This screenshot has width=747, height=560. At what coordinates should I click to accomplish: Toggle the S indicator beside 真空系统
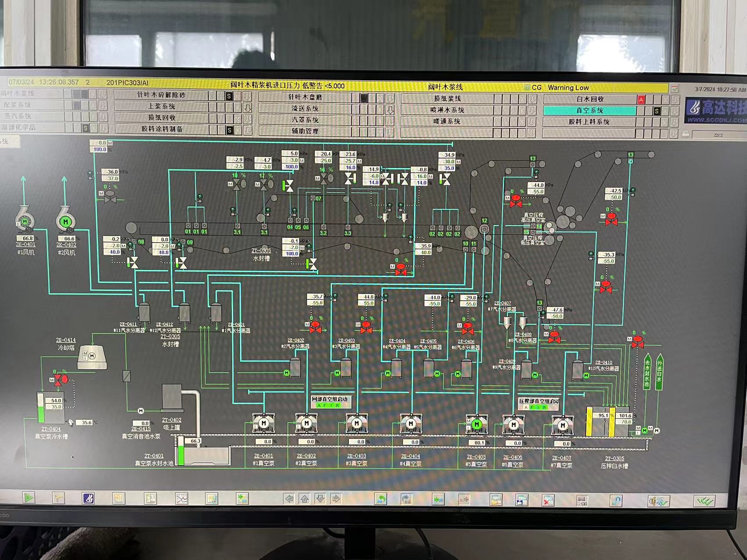657,111
